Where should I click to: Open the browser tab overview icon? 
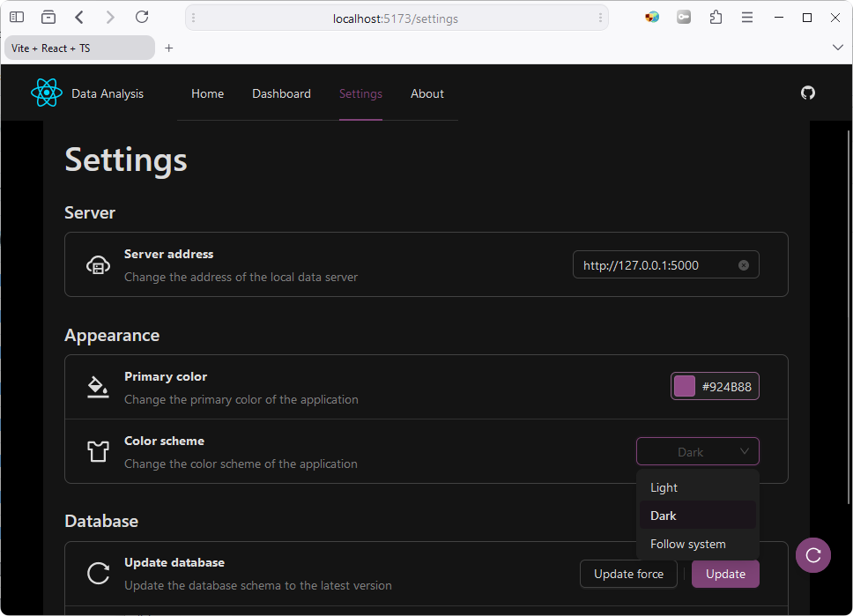[48, 18]
